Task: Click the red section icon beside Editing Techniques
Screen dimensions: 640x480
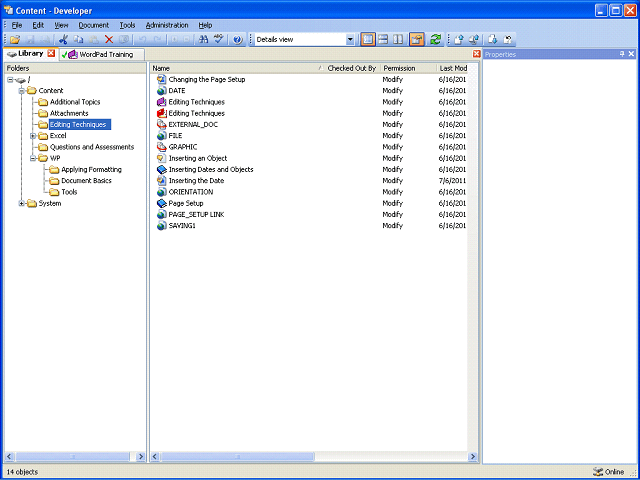Action: [x=162, y=113]
